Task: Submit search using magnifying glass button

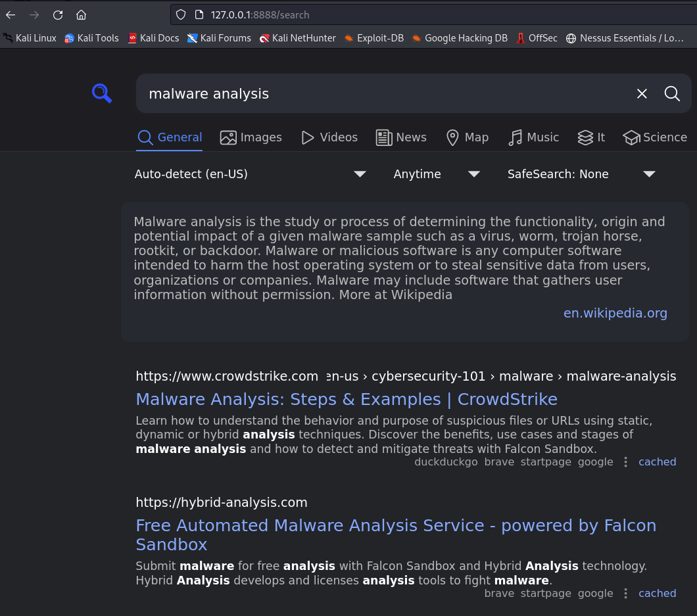Action: [x=672, y=94]
